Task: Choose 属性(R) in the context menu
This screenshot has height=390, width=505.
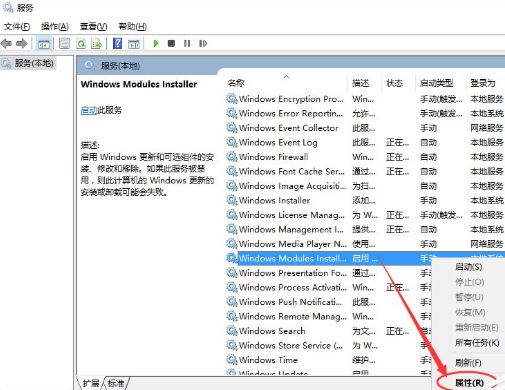Action: [x=469, y=383]
